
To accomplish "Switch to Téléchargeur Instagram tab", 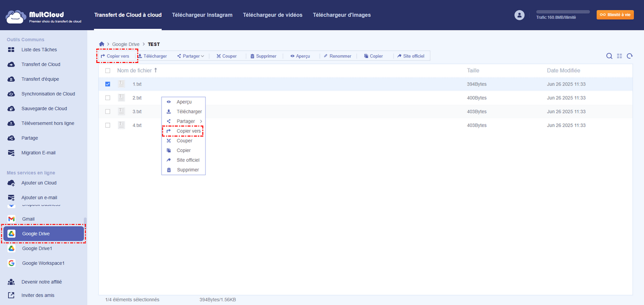I will click(x=202, y=15).
